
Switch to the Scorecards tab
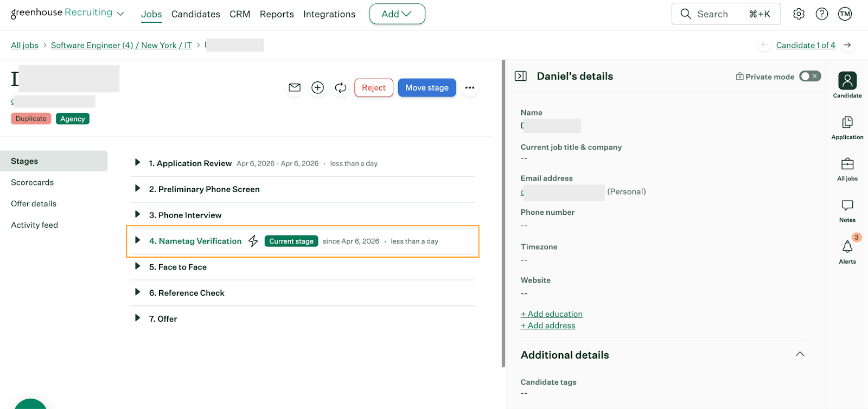(x=33, y=182)
